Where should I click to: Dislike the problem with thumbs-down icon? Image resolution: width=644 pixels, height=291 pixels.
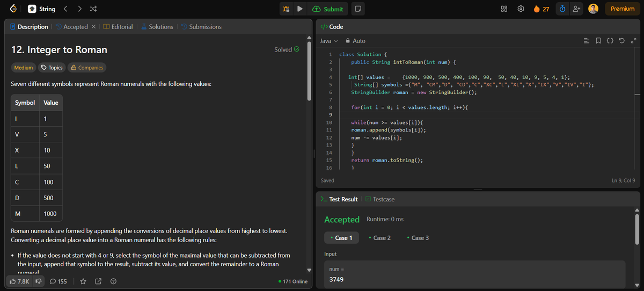click(39, 281)
